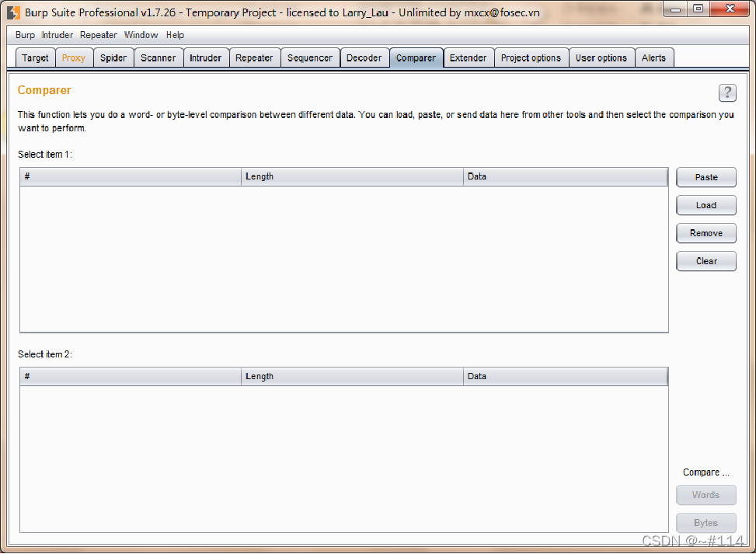Click the Paste button
This screenshot has height=554, width=756.
pos(706,177)
